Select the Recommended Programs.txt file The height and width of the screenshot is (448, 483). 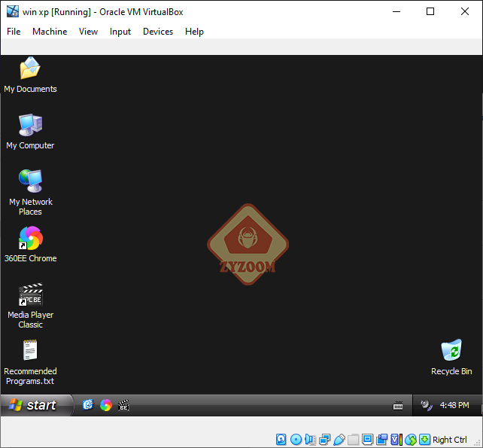(x=30, y=351)
